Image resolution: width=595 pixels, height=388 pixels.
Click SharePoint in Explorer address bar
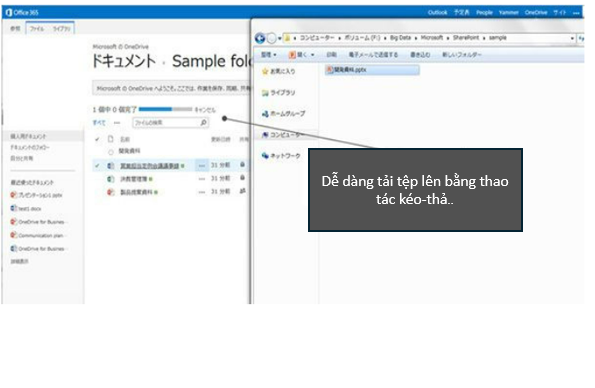466,38
